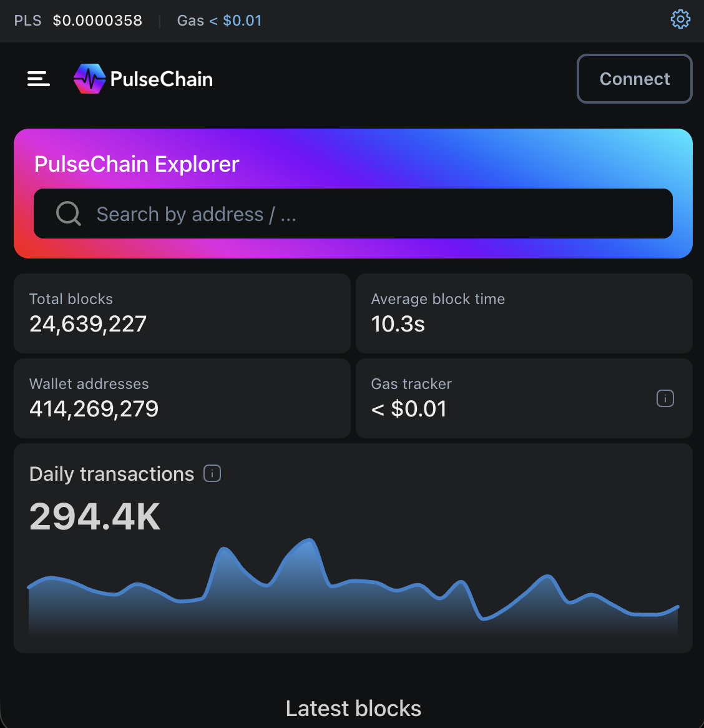Click the Daily transactions heading
This screenshot has height=728, width=704.
tap(112, 474)
